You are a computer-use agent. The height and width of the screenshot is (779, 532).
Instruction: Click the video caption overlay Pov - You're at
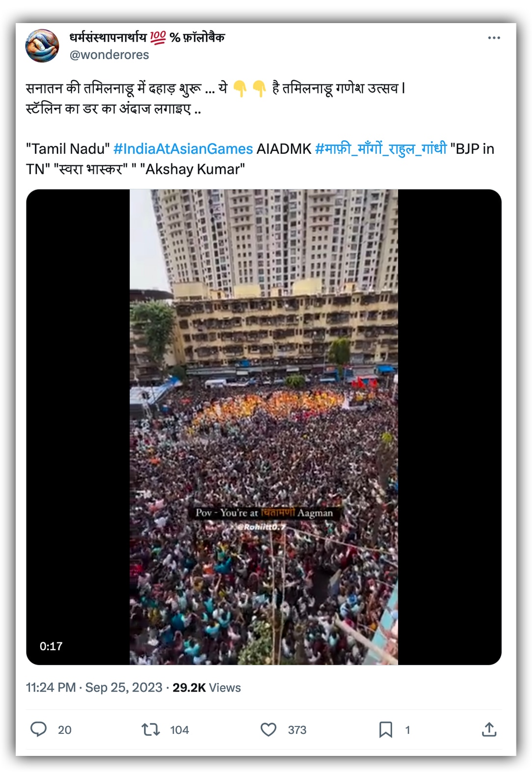(x=226, y=513)
